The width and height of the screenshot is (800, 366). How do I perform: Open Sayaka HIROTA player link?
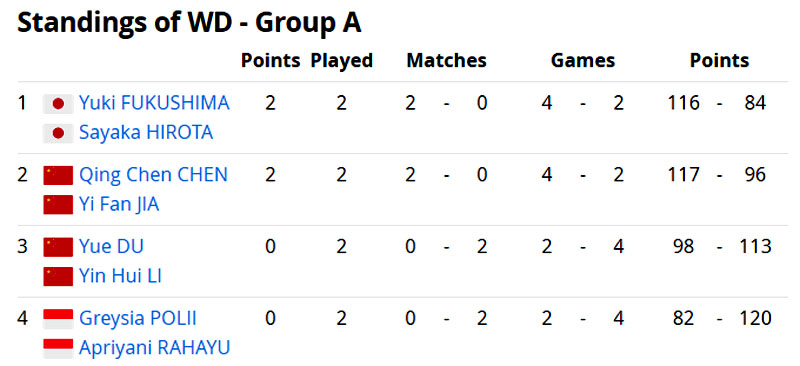coord(146,133)
